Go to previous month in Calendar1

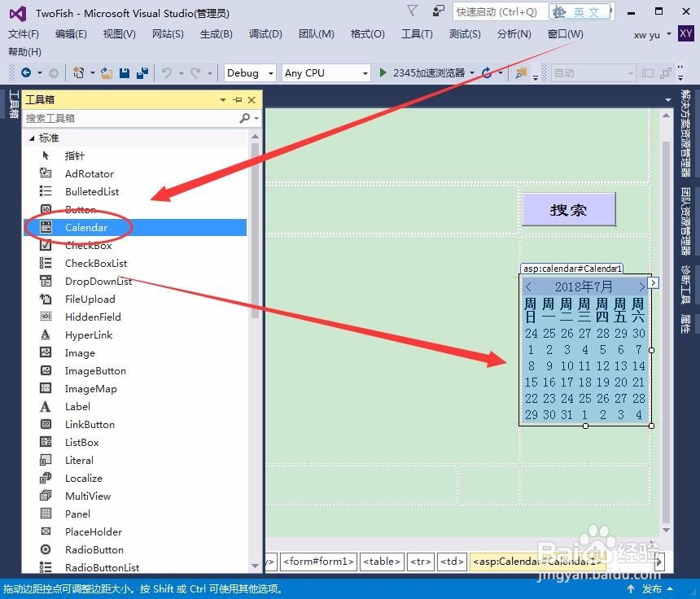point(529,286)
